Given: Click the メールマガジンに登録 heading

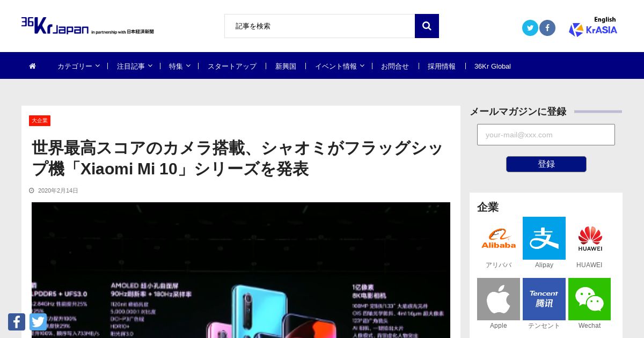Looking at the screenshot, I should click(x=518, y=112).
